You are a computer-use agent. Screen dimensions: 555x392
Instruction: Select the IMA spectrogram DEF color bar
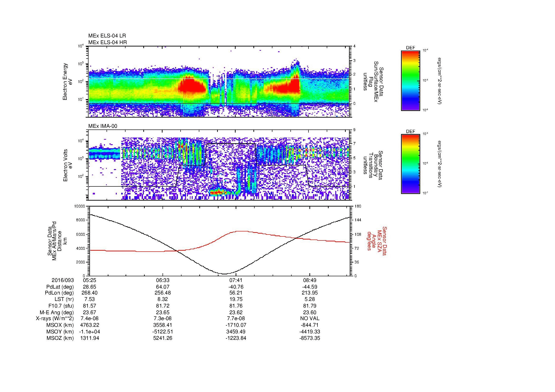[x=410, y=164]
